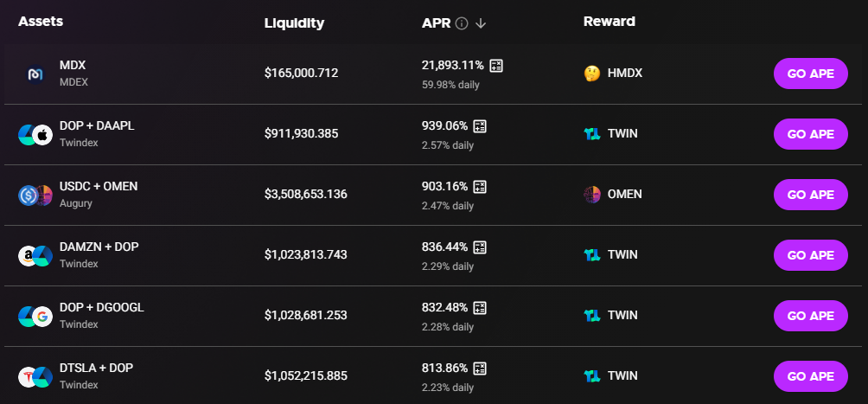Click DOP + DAAPL pair icons
The width and height of the screenshot is (868, 404).
(x=35, y=135)
